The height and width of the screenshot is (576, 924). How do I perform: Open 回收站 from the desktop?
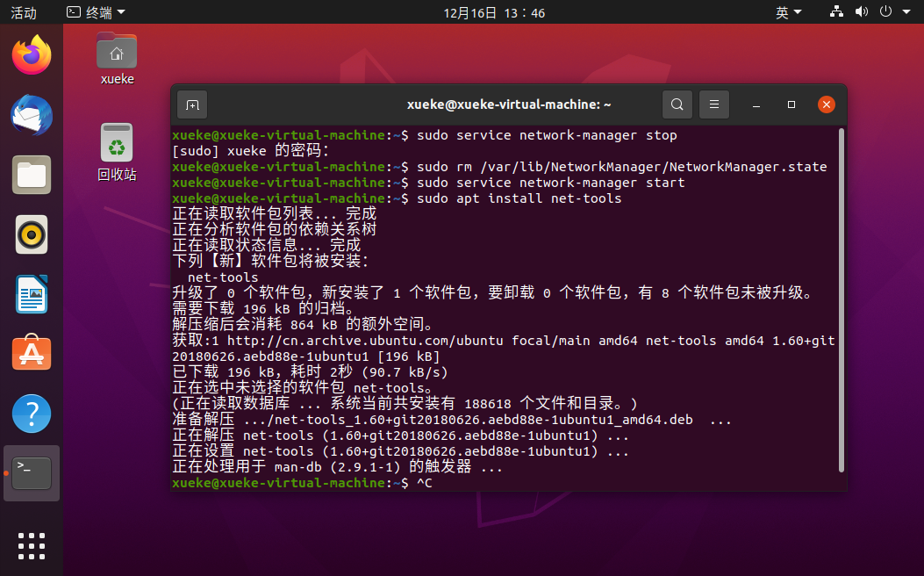pos(117,142)
